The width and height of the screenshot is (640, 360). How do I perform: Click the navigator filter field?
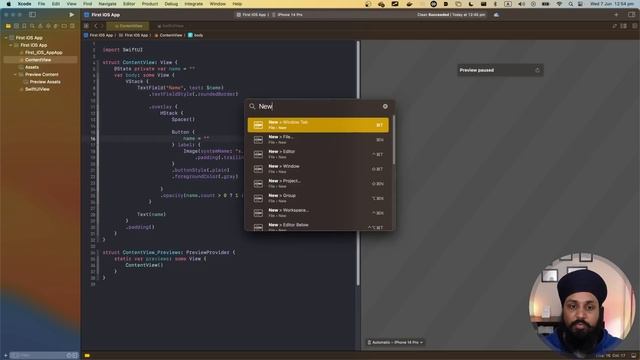click(44, 356)
